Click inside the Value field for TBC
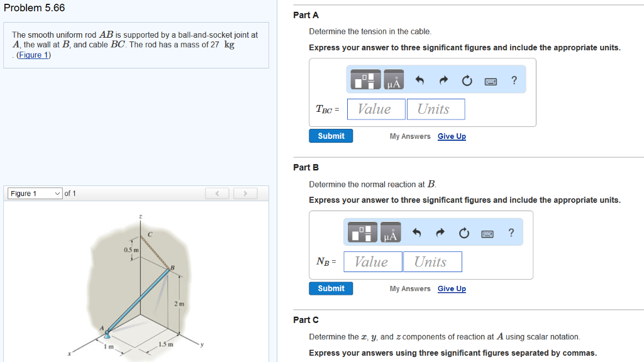This screenshot has height=362, width=644. pos(375,109)
